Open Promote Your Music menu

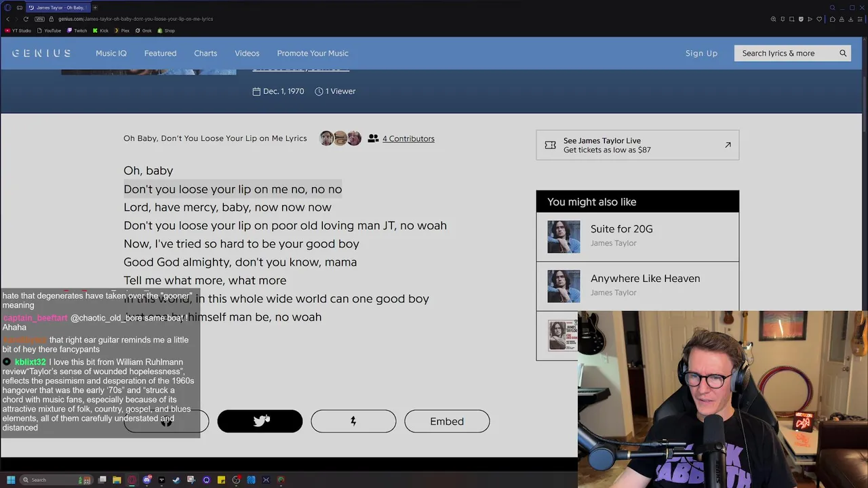[313, 53]
